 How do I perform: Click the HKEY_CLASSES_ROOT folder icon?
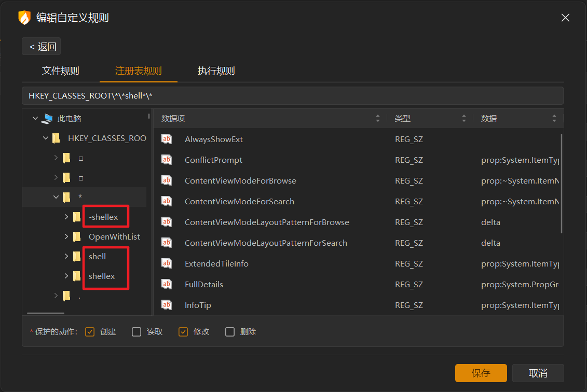[56, 138]
